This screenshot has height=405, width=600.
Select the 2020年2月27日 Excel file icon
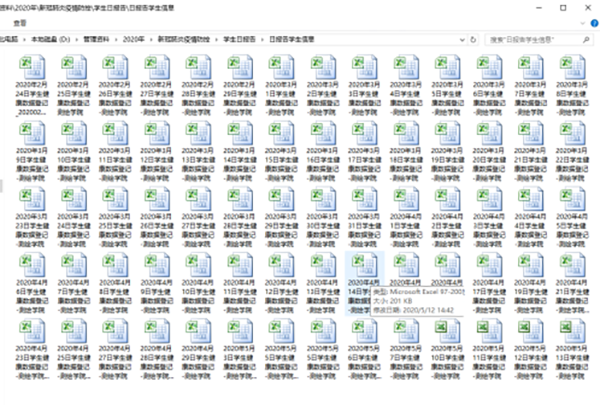click(157, 67)
